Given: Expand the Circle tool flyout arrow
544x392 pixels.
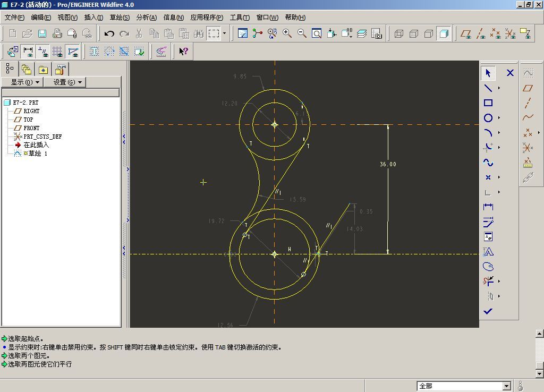Looking at the screenshot, I should (x=499, y=118).
